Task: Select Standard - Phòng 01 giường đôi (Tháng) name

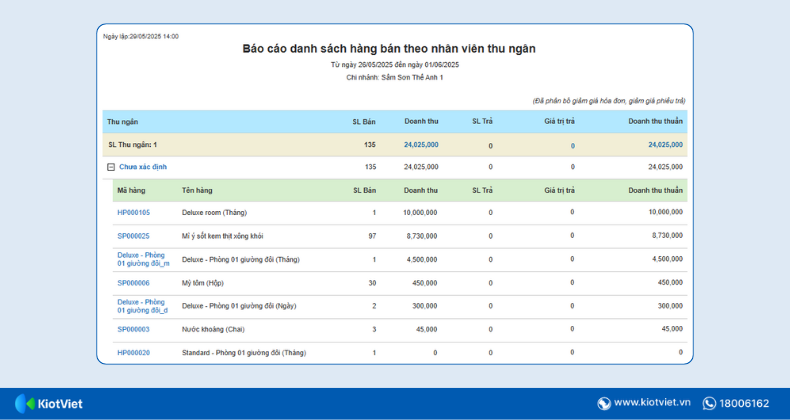Action: [x=244, y=353]
